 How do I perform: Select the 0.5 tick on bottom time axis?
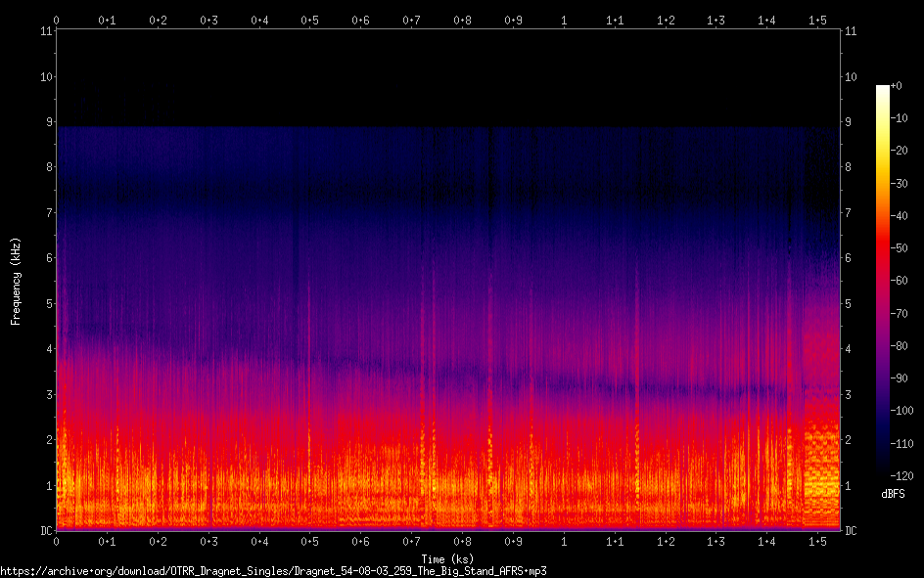[x=309, y=541]
